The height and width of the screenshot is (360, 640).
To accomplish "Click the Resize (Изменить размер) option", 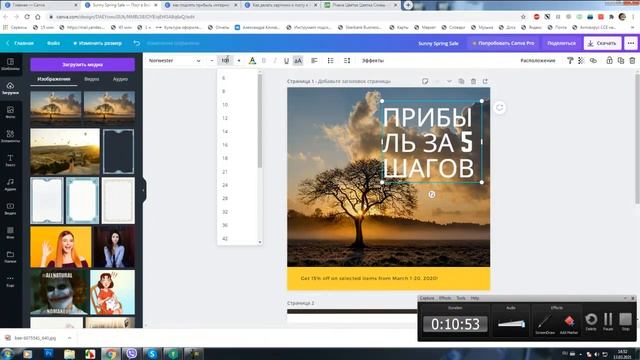I will click(98, 43).
